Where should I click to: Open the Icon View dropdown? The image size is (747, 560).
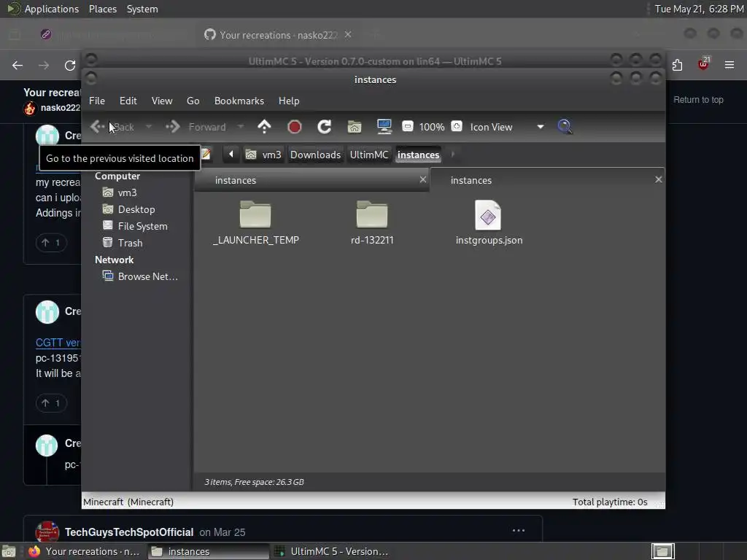pos(507,127)
